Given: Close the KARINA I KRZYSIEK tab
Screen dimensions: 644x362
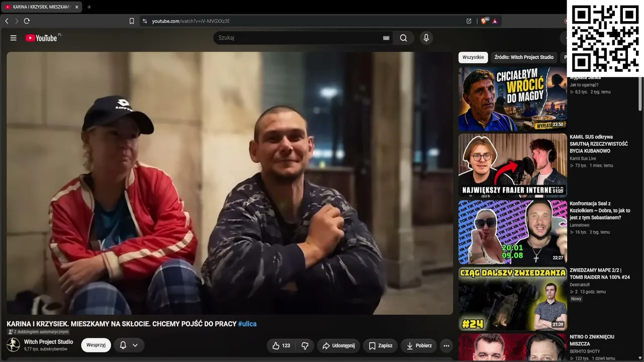Looking at the screenshot, I should point(76,7).
